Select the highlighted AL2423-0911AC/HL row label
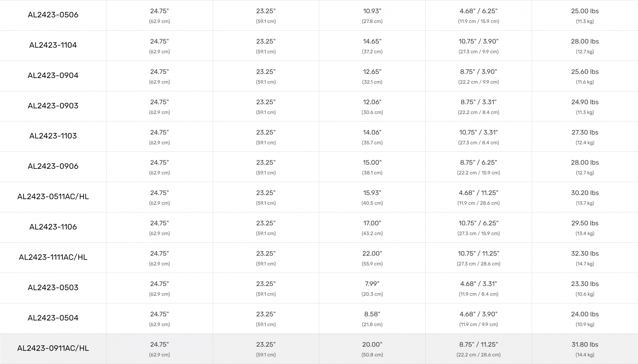Viewport: 638px width, 364px height. click(53, 348)
